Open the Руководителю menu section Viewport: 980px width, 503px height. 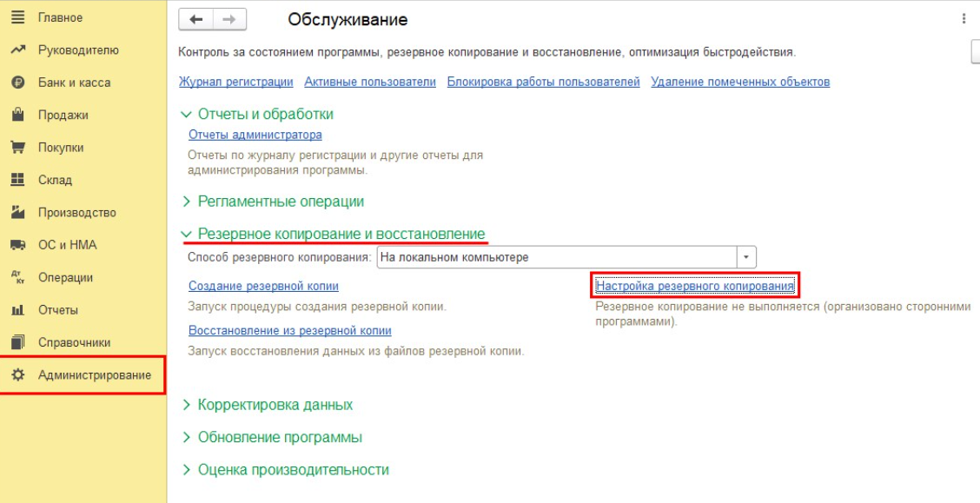point(78,50)
